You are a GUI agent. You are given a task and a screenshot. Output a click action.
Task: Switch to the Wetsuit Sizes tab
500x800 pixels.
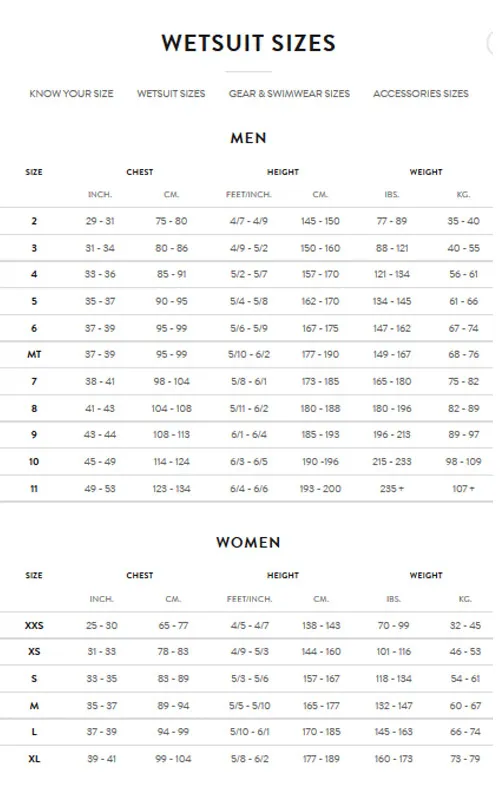pos(171,94)
